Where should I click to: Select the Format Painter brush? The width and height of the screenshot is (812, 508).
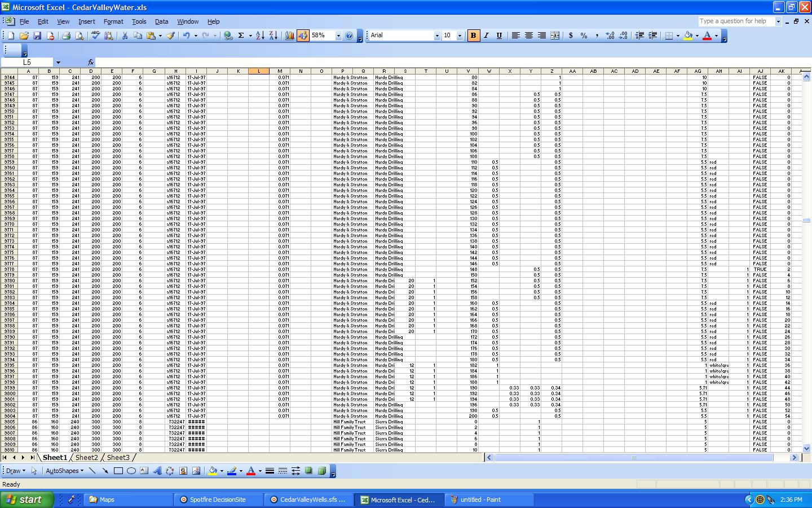171,36
